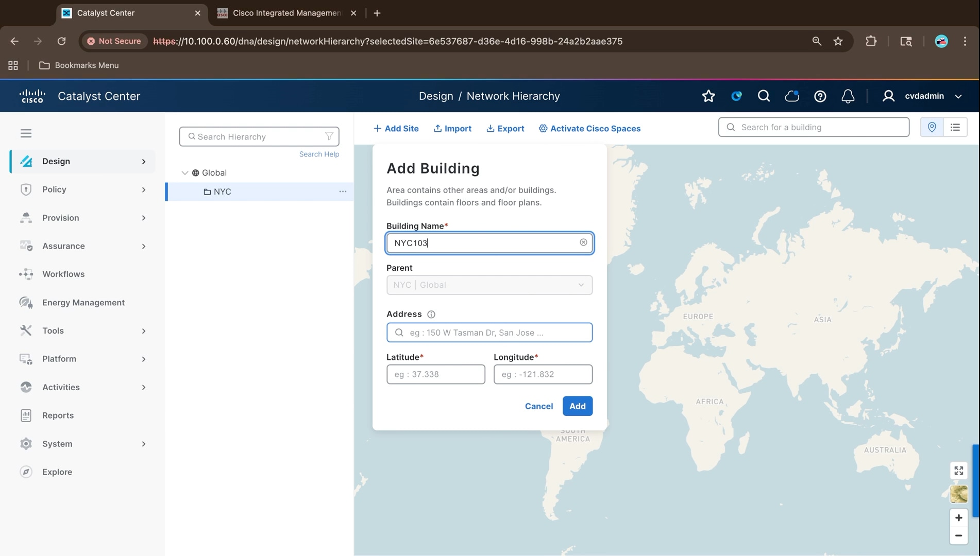Toggle map fullscreen icon
The width and height of the screenshot is (980, 556).
tap(958, 471)
